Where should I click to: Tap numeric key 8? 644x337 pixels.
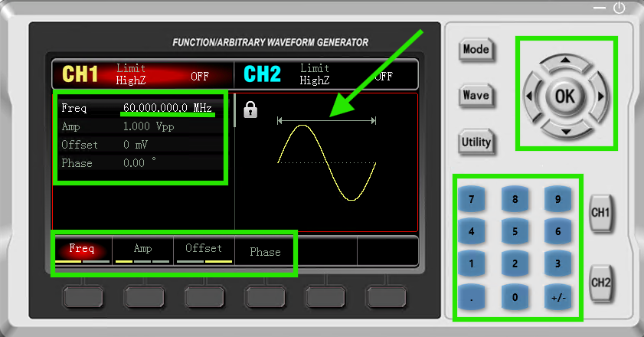(x=515, y=199)
